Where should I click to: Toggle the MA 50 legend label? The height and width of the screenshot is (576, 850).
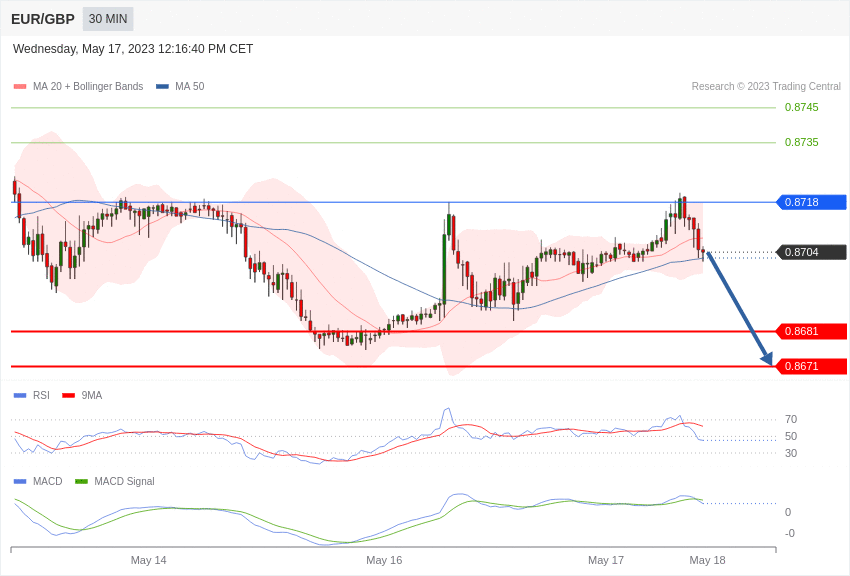[x=190, y=87]
